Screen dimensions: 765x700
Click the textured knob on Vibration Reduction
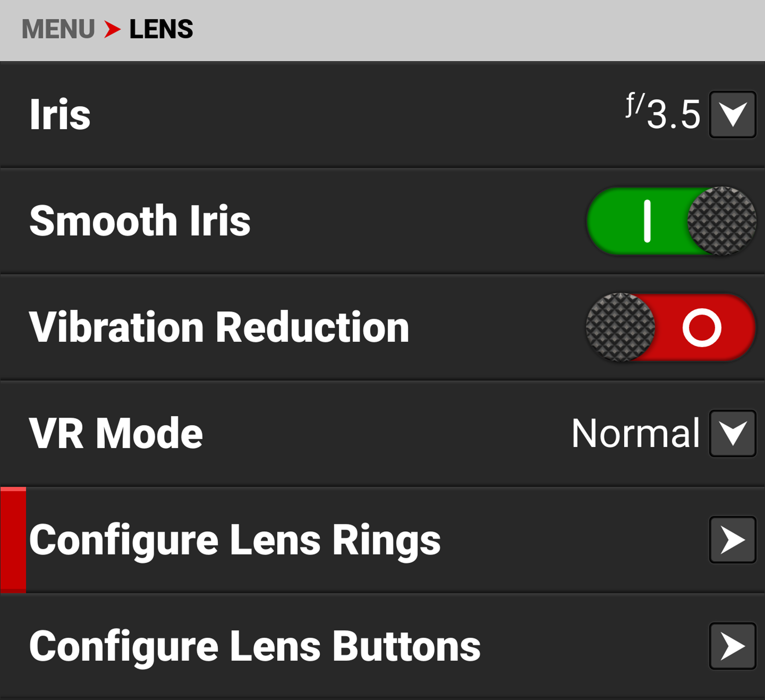tap(620, 327)
